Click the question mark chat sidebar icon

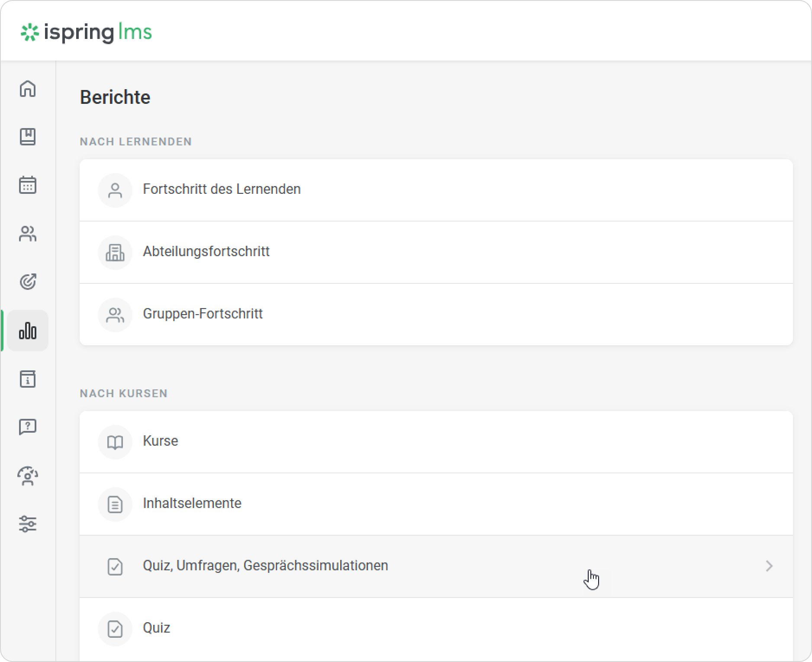click(x=28, y=427)
